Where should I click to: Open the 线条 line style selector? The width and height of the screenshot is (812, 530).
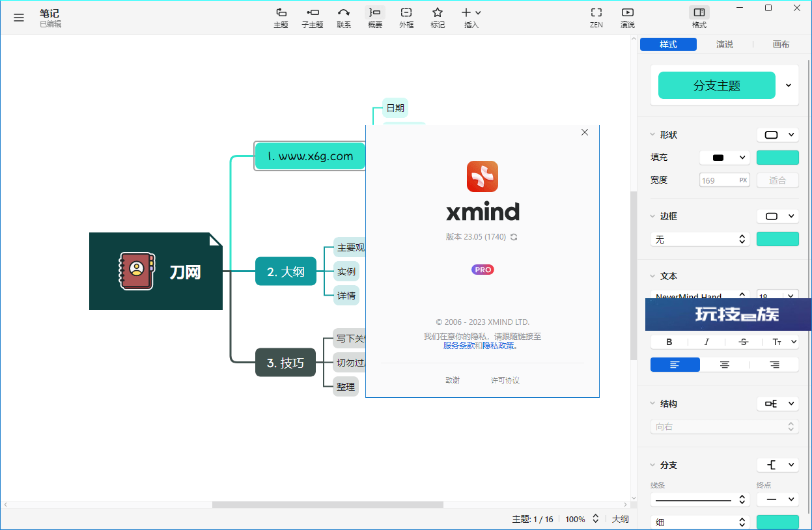coord(700,499)
